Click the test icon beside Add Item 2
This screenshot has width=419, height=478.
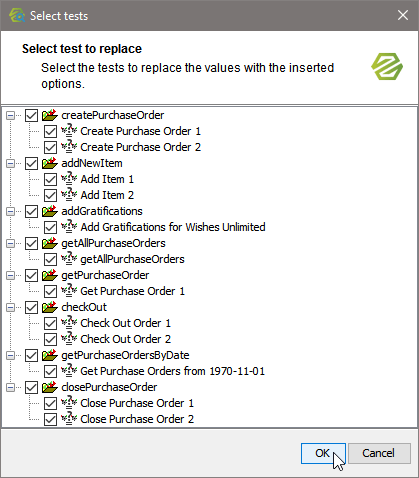[x=69, y=195]
